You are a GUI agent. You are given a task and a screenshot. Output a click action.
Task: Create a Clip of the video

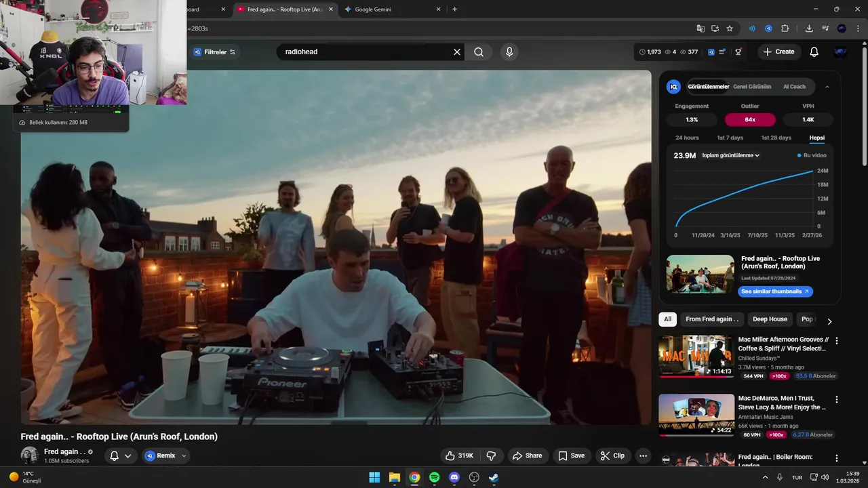[x=612, y=456]
